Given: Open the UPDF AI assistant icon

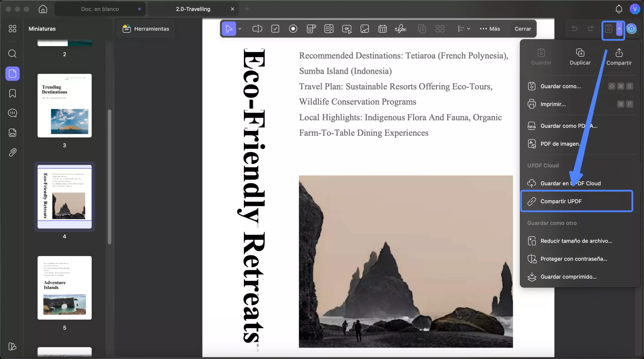Looking at the screenshot, I should 632,29.
